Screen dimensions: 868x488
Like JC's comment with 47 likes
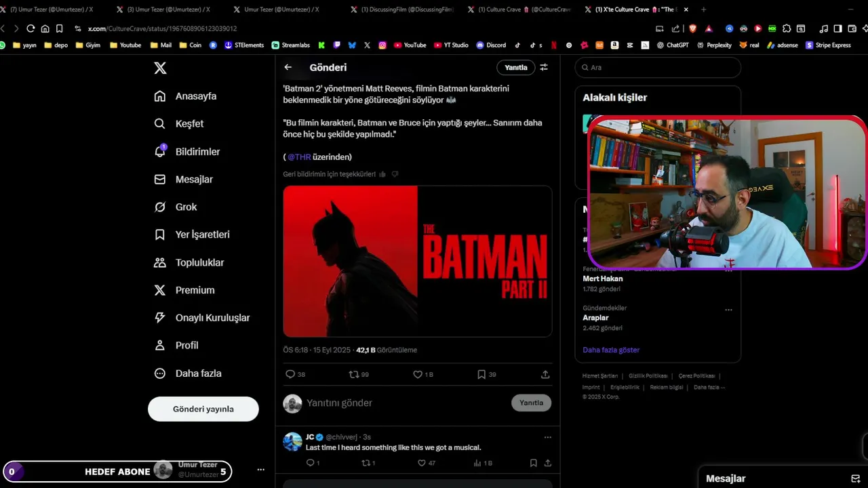(x=426, y=463)
